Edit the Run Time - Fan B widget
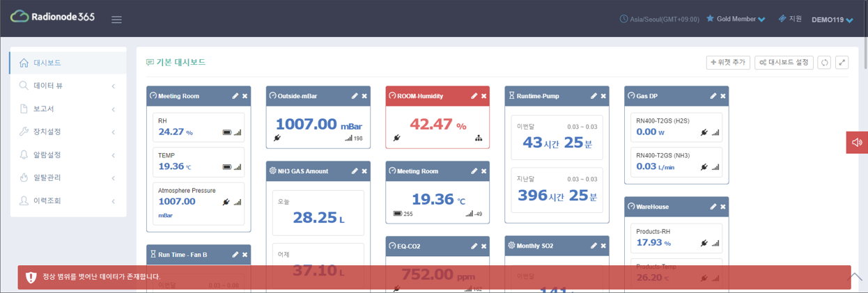The width and height of the screenshot is (868, 293). click(235, 255)
